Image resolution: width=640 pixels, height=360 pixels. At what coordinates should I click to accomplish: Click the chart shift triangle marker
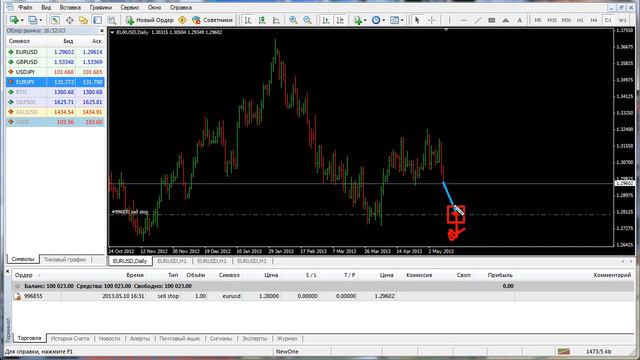tap(446, 30)
